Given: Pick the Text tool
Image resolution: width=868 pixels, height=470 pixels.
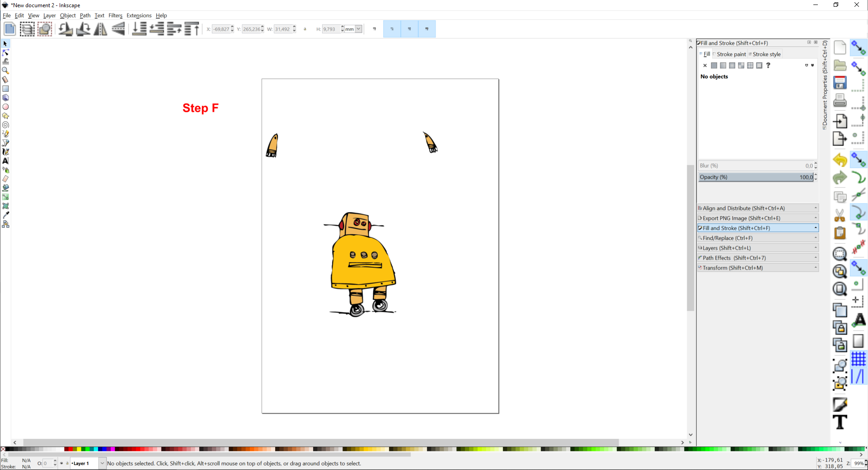Looking at the screenshot, I should click(x=6, y=161).
